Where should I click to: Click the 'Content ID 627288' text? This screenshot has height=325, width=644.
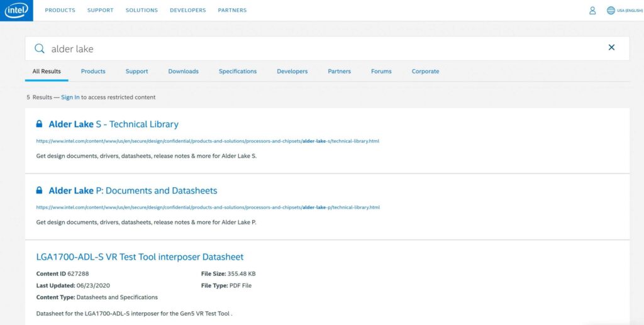62,273
